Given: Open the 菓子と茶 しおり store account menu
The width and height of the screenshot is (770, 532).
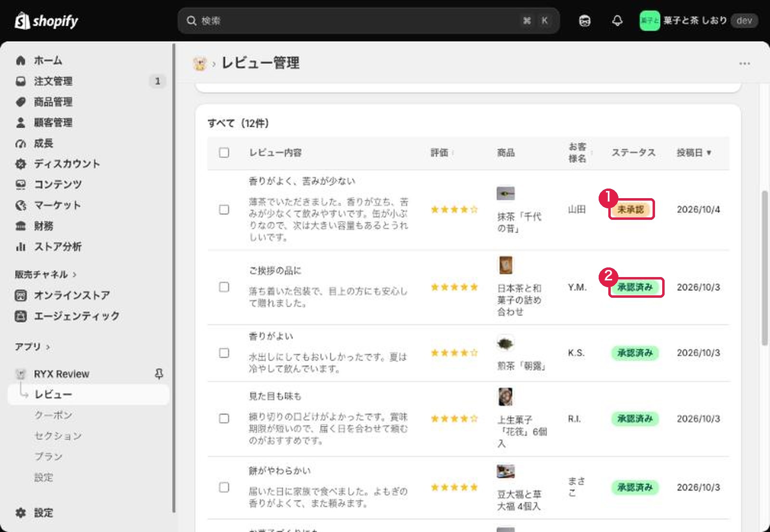Looking at the screenshot, I should coord(698,21).
